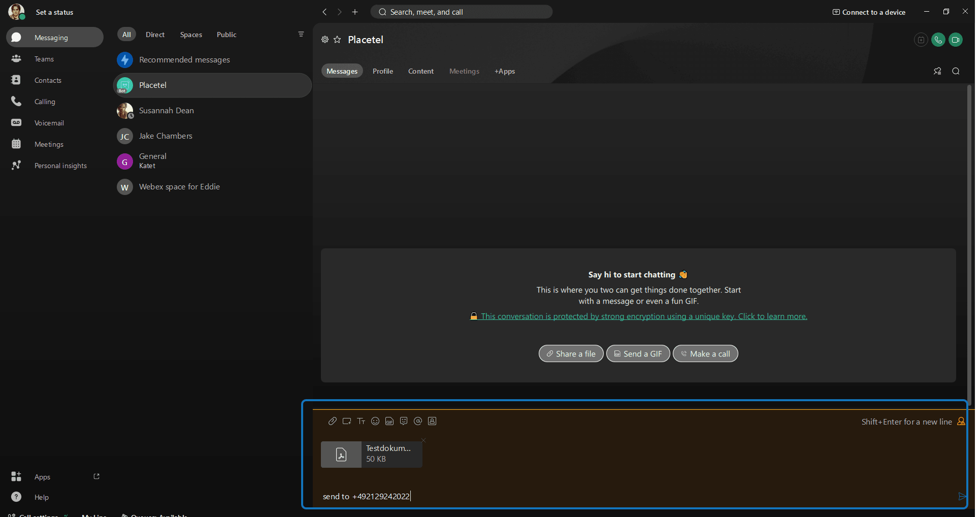980x517 pixels.
Task: Select the Direct filter tab
Action: [155, 35]
